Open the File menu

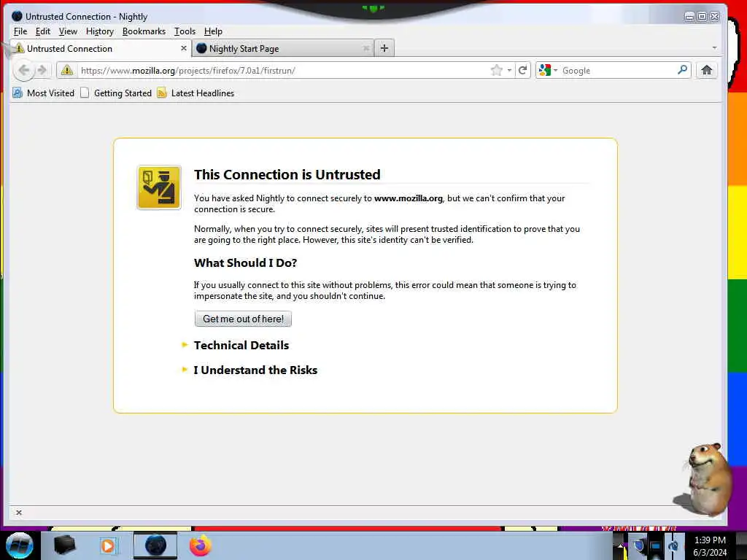click(20, 31)
